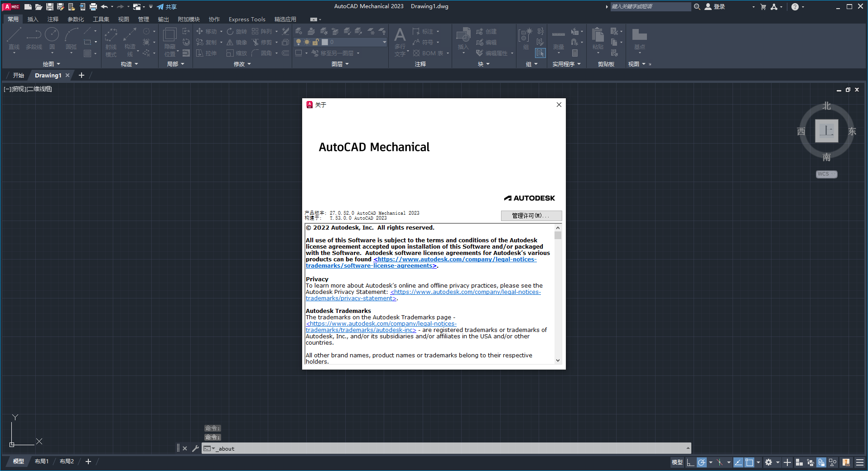Expand the 修改 panel options
Screen dimensions: 868x471
pyautogui.click(x=248, y=64)
